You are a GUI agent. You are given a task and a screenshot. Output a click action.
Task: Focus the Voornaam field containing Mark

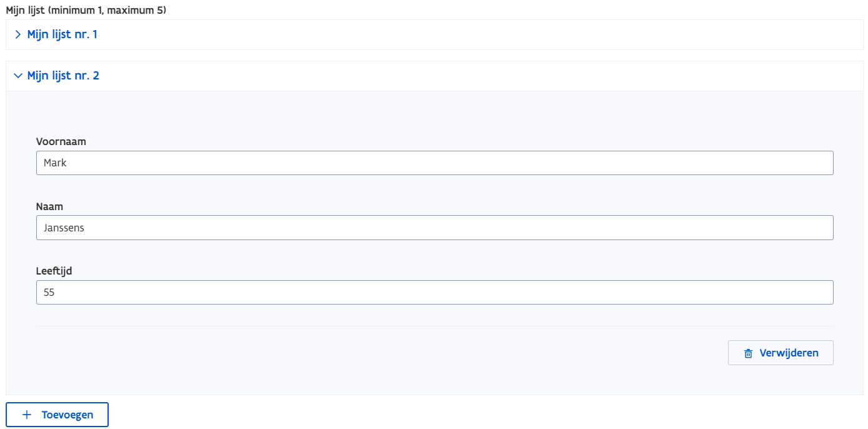(x=434, y=163)
